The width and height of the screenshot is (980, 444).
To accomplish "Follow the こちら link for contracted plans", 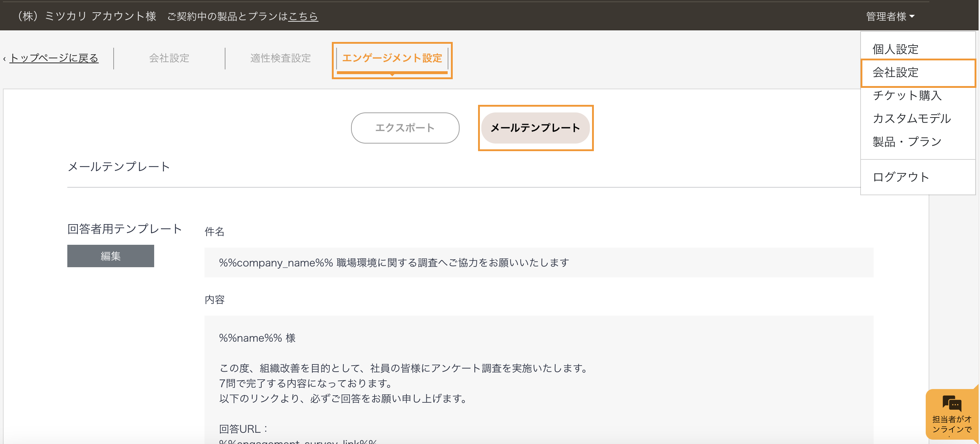I will 303,16.
